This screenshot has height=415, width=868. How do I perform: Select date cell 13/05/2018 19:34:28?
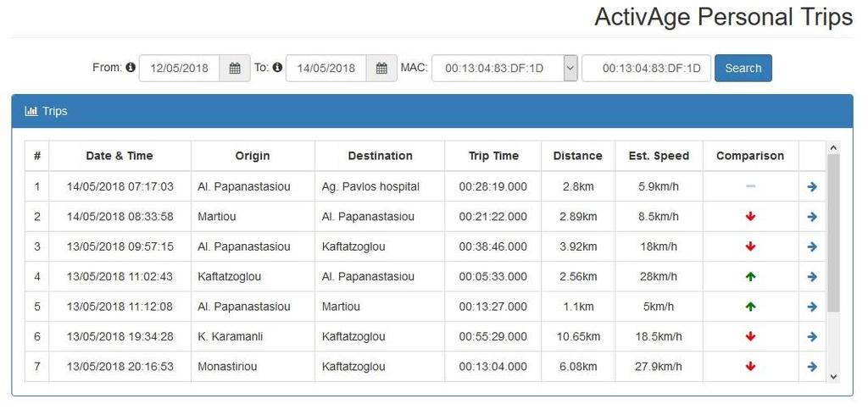(x=120, y=336)
